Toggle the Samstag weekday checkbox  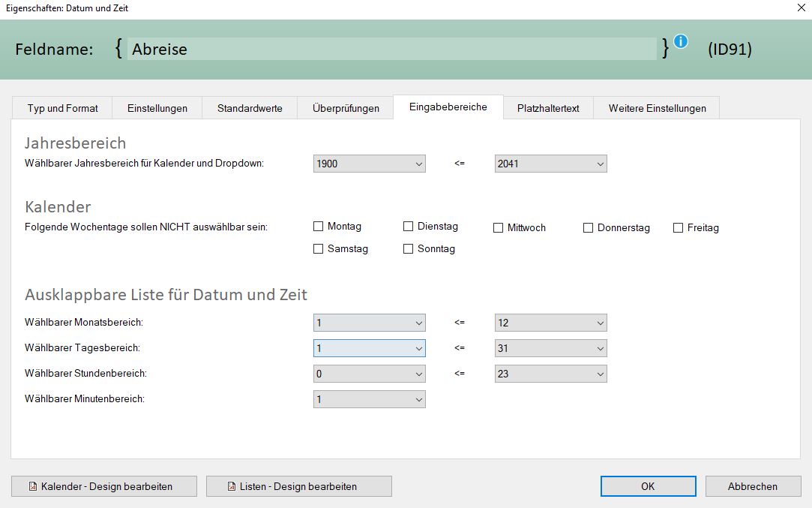[x=319, y=249]
